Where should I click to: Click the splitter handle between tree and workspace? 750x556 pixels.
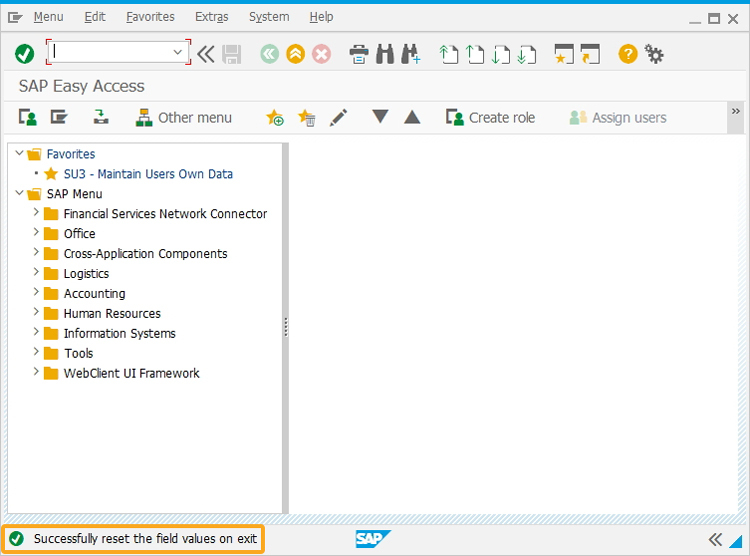pyautogui.click(x=286, y=328)
